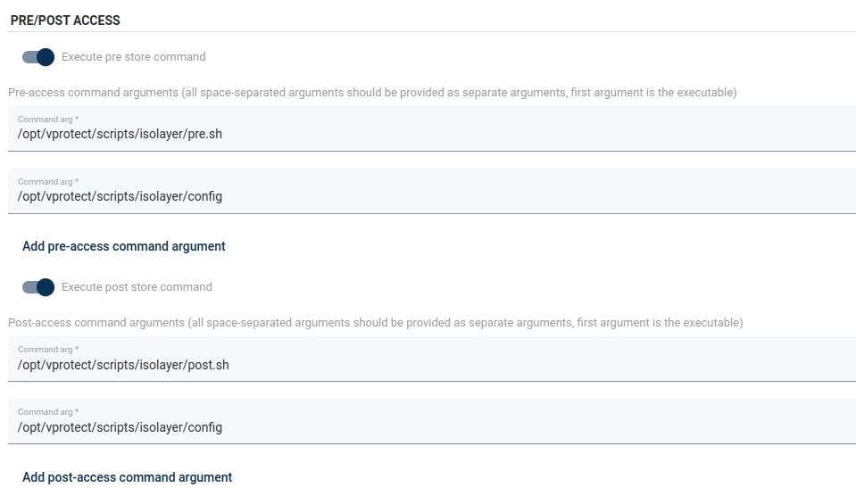Click the knob of the pre store switch
This screenshot has width=856, height=504.
click(46, 57)
